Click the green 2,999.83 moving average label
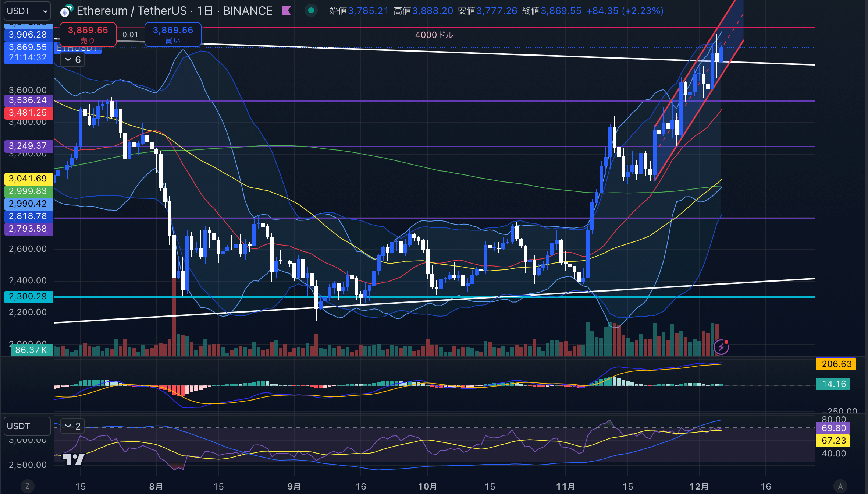This screenshot has height=494, width=868. (x=28, y=191)
